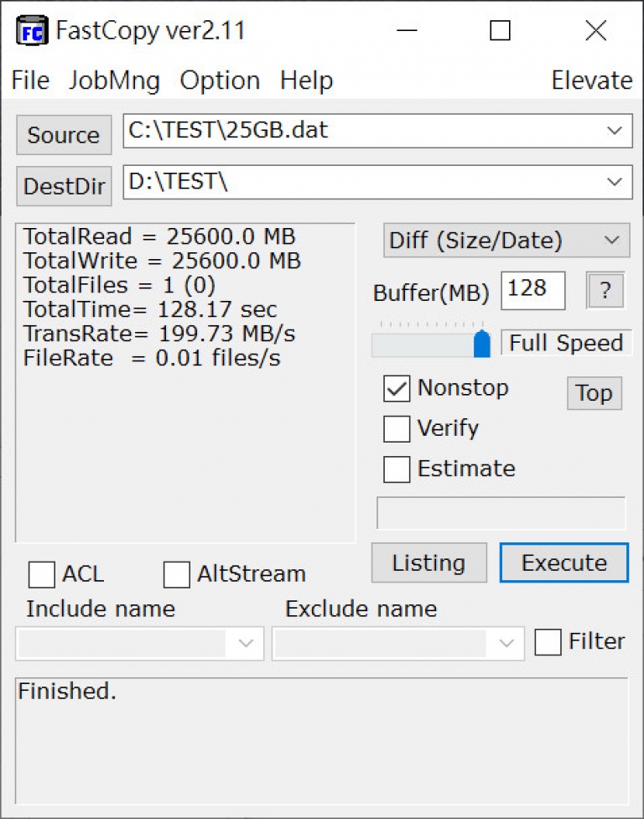Click Elevate in the menu bar
644x819 pixels.
point(592,80)
